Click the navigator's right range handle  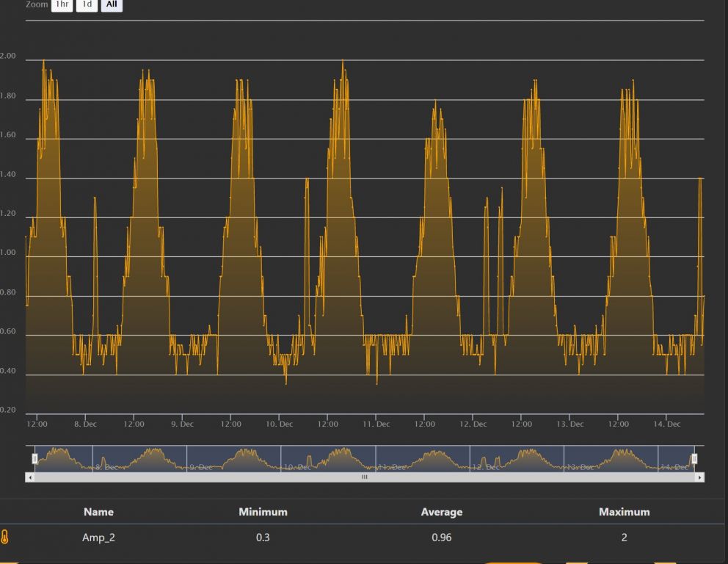(x=694, y=459)
